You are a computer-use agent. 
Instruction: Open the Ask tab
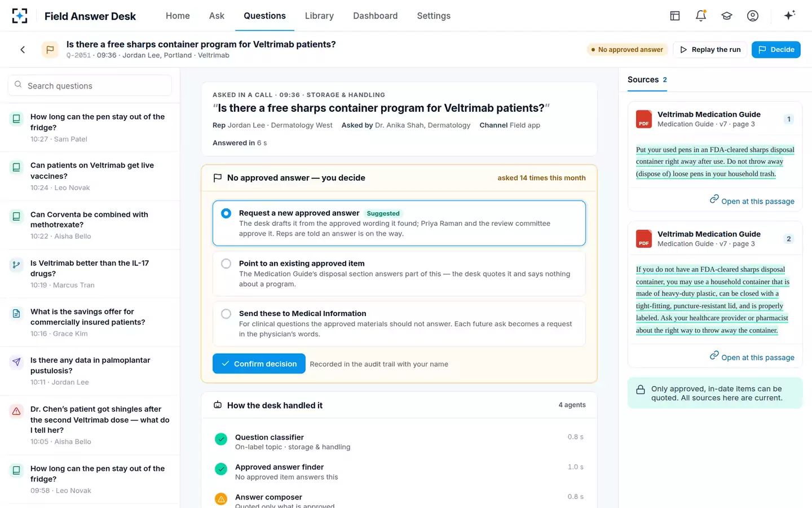point(217,16)
